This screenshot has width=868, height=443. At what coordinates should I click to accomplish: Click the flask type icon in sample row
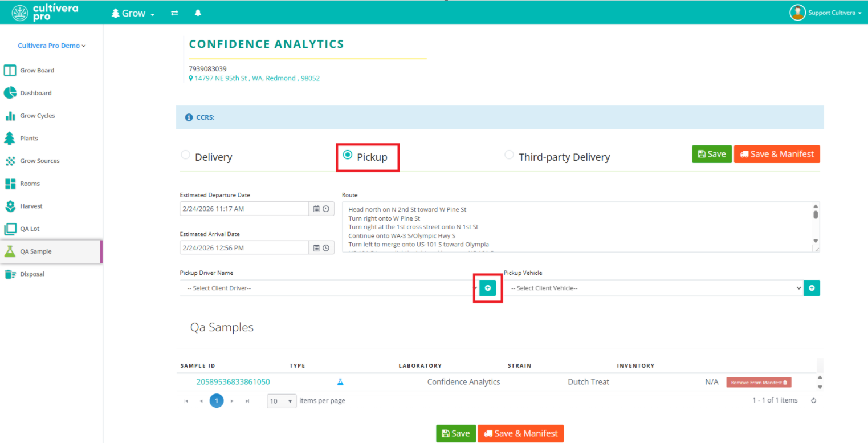point(341,382)
